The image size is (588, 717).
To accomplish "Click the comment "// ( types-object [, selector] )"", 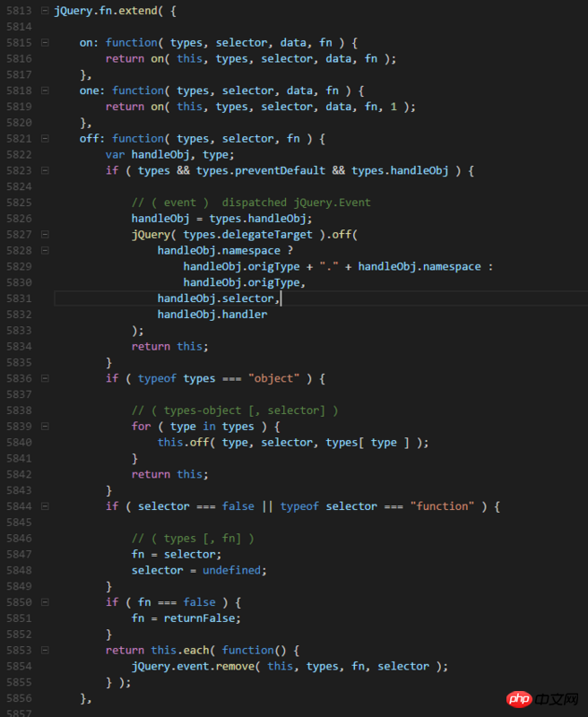I will click(x=235, y=410).
